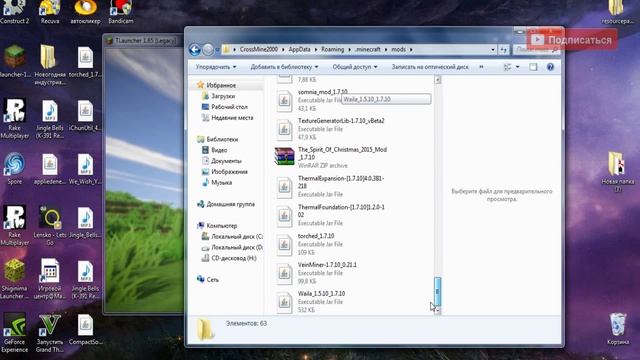Select the GeForce Experience desktop icon
This screenshot has width=640, height=360.
(14, 333)
